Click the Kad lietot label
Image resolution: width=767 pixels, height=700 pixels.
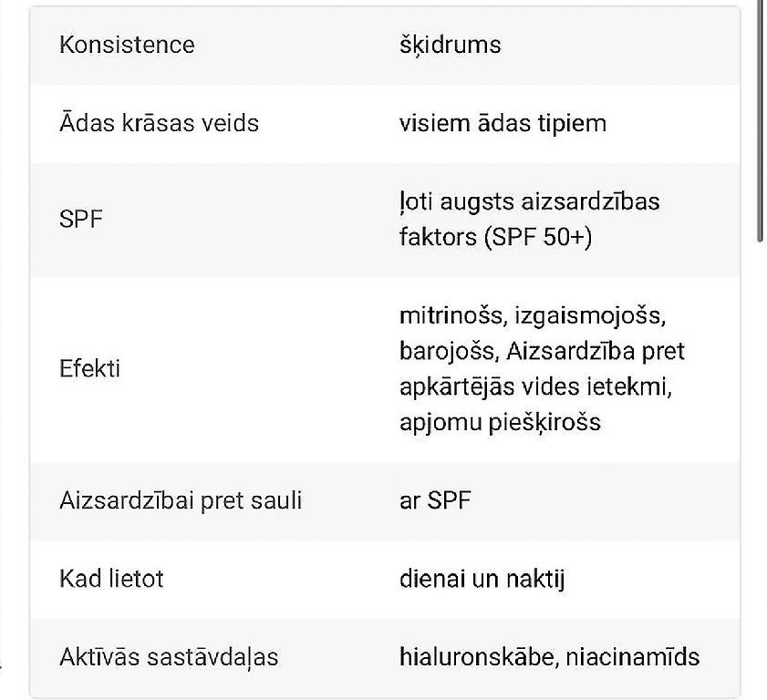click(111, 580)
